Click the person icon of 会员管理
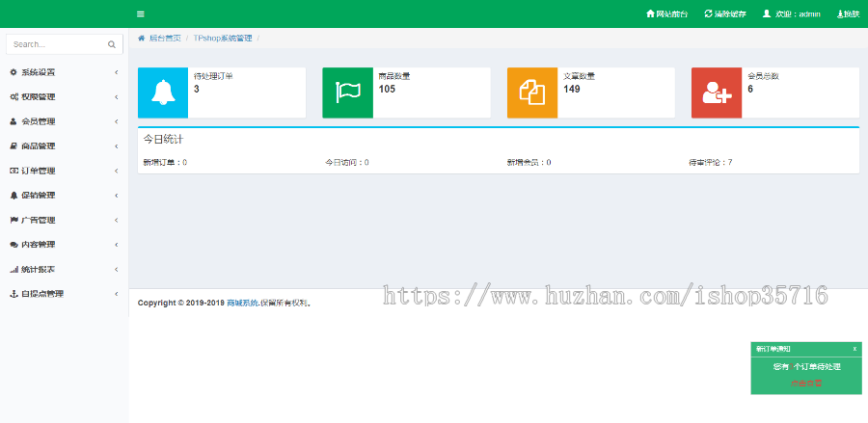 point(14,121)
